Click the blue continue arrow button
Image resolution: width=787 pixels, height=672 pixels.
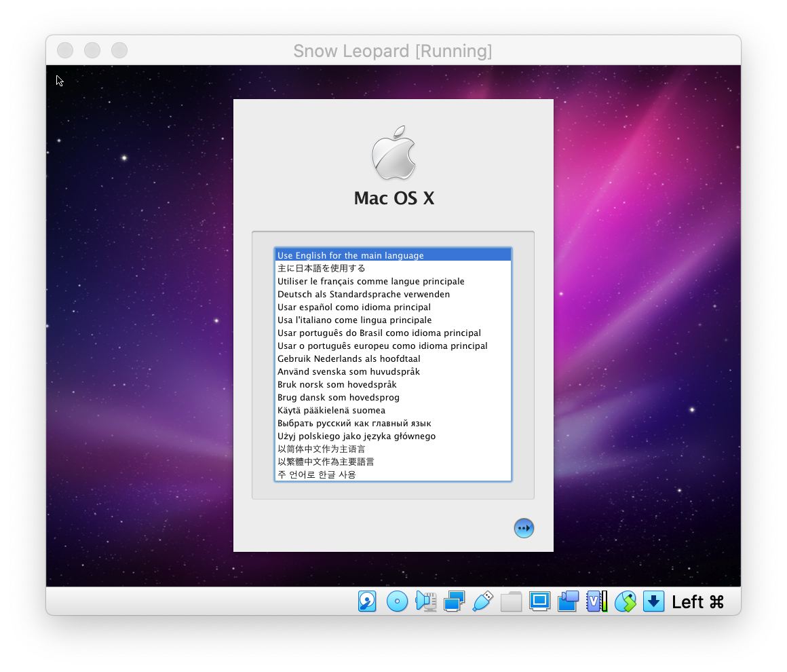[x=524, y=528]
